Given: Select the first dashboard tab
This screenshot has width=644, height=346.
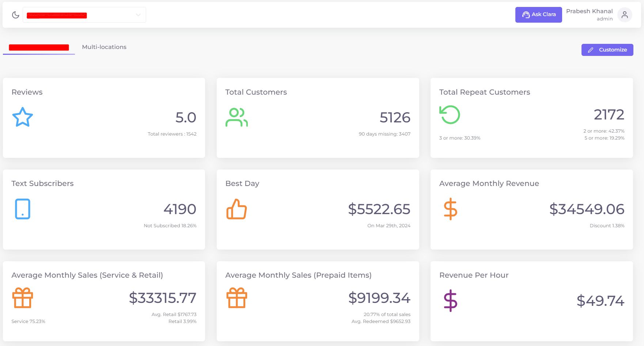Looking at the screenshot, I should click(x=38, y=47).
